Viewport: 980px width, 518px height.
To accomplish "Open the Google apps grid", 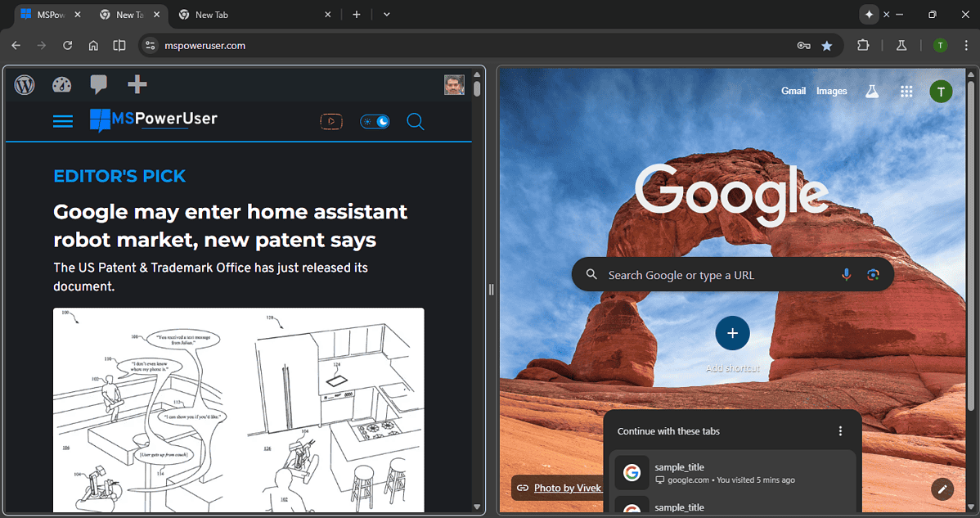I will click(x=906, y=91).
